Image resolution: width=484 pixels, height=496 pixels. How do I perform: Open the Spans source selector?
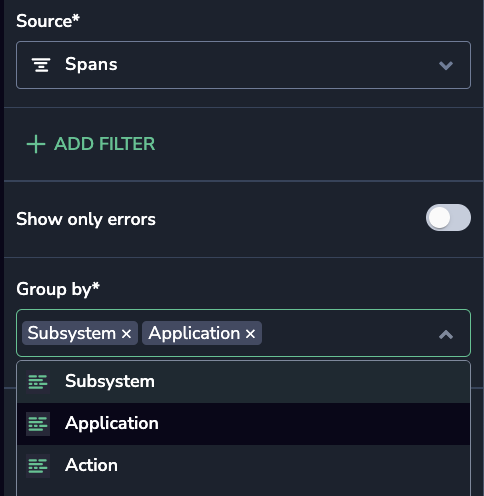pos(243,65)
